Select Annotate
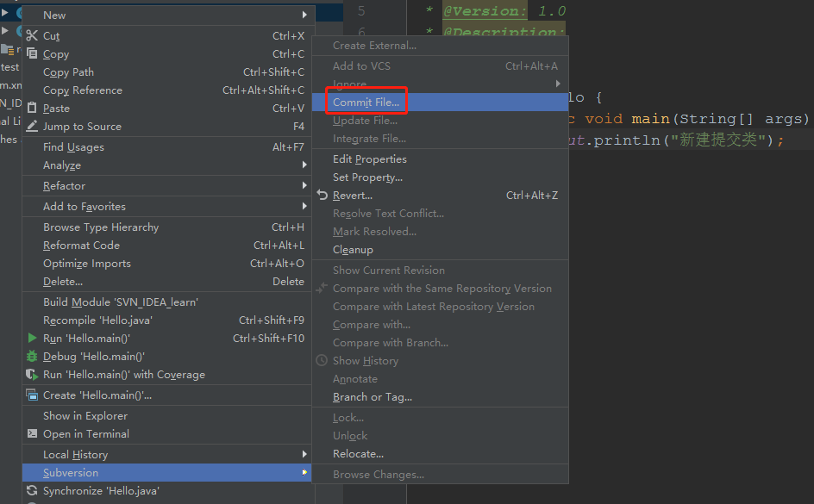The image size is (814, 504). pos(441,379)
